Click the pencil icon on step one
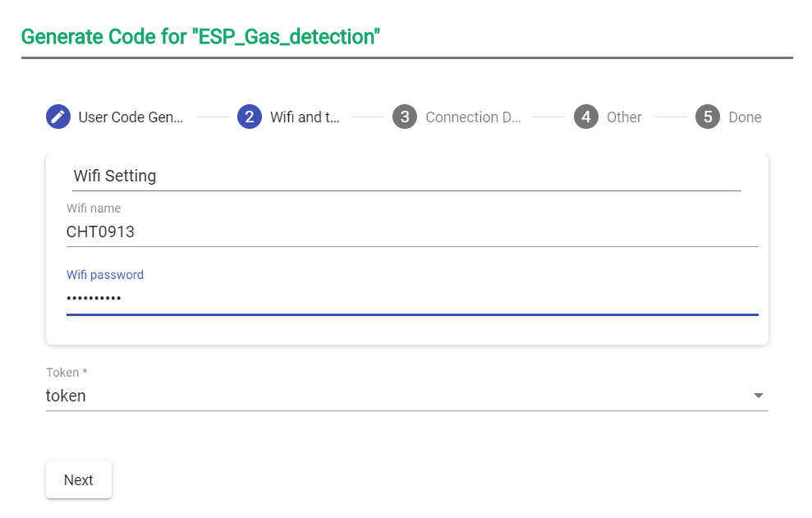Screen dimensions: 812x518 point(58,117)
